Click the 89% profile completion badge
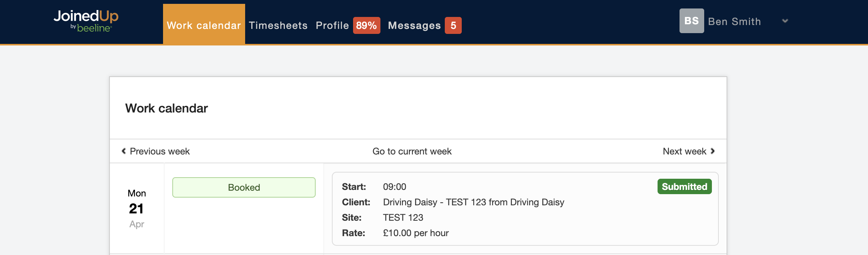Screen dimensions: 868x255 [x=366, y=25]
